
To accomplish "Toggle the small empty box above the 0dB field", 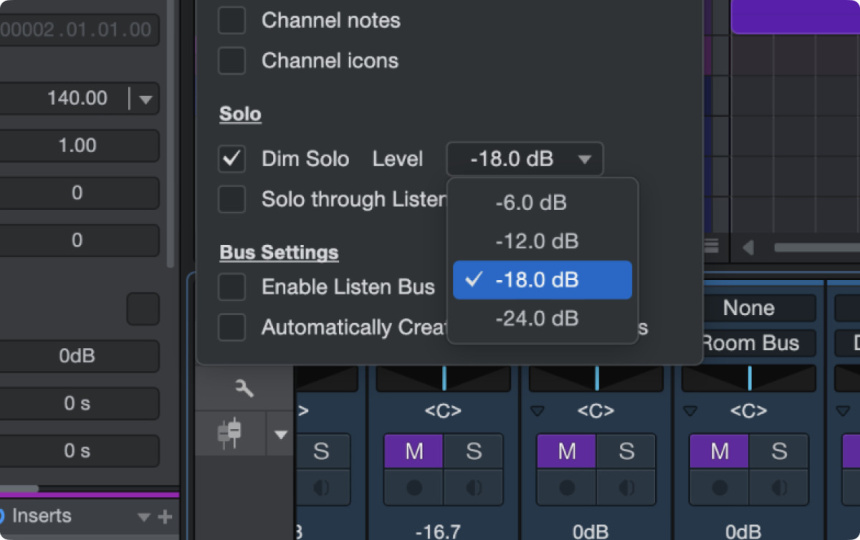I will [143, 309].
